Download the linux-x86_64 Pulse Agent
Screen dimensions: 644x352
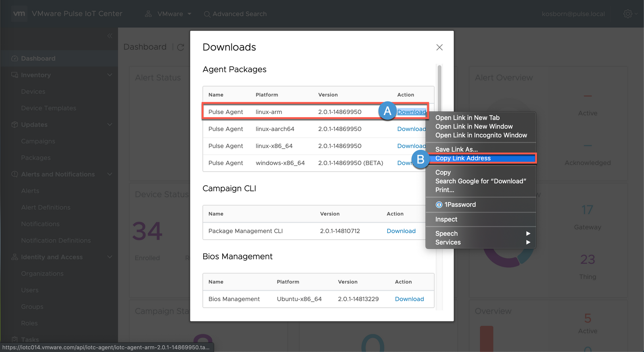point(411,146)
